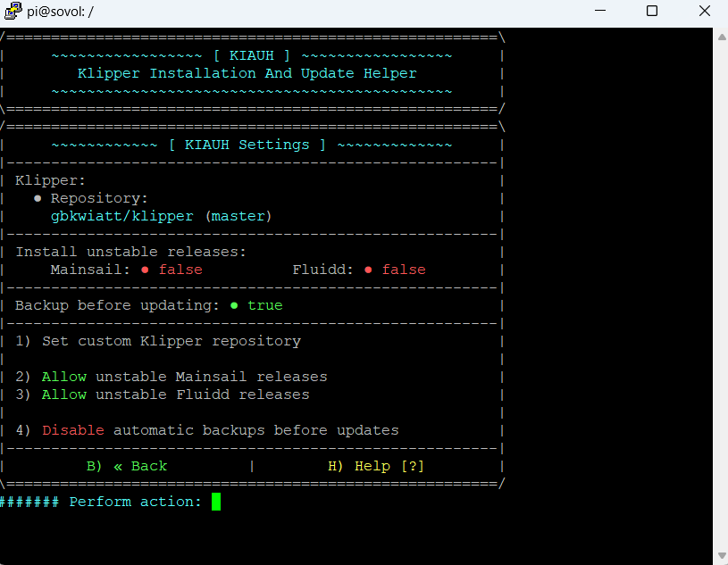Click 'Install unstable releases:' label
The width and height of the screenshot is (728, 565).
point(131,252)
